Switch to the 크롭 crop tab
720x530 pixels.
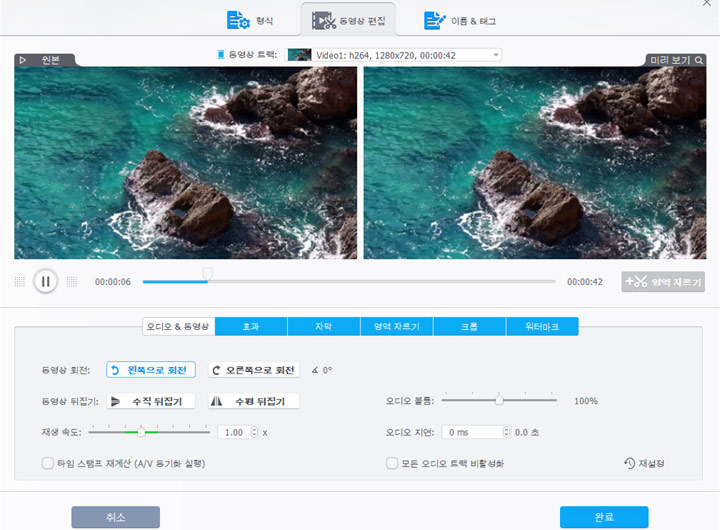click(x=469, y=327)
